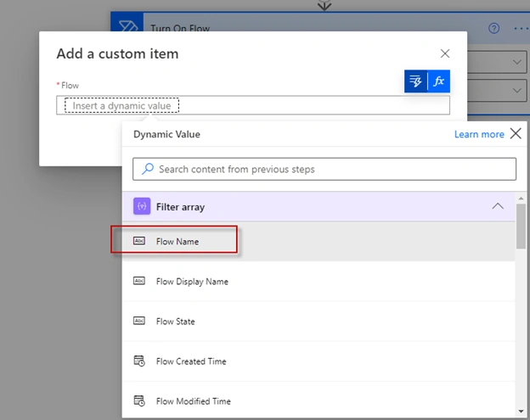Open the fx expression editor
Screen dimensions: 530x420
439,81
